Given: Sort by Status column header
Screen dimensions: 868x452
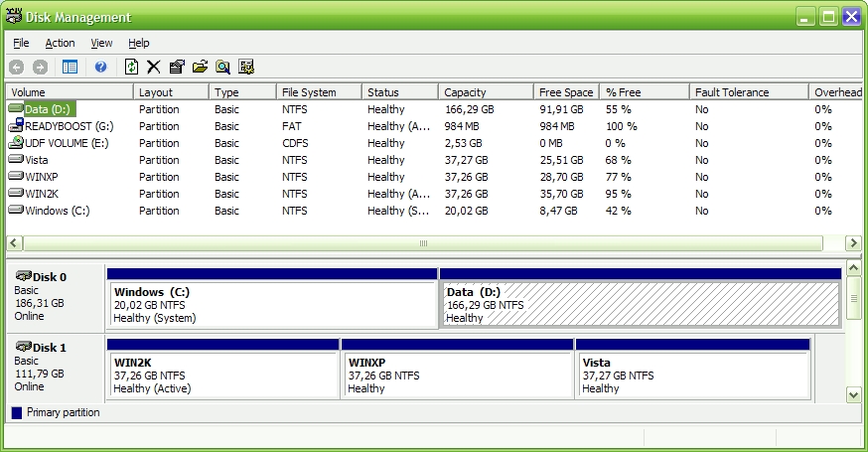Looking at the screenshot, I should click(x=399, y=92).
